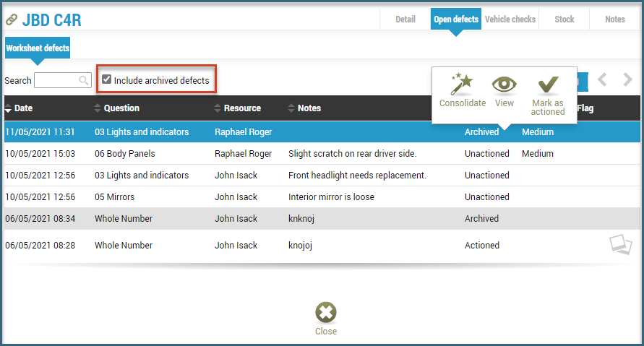Click 'Interior mirror is loose' note
Image resolution: width=644 pixels, height=346 pixels.
point(331,197)
